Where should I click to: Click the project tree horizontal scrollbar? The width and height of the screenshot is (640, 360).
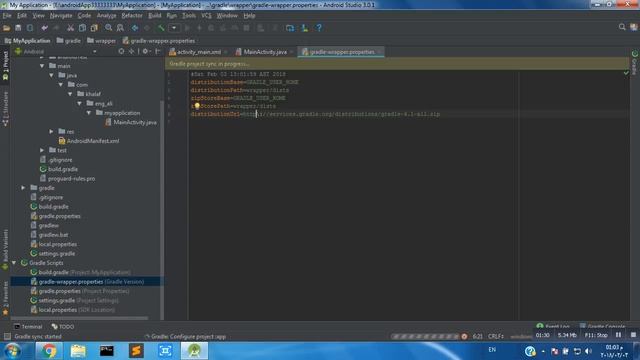click(80, 318)
